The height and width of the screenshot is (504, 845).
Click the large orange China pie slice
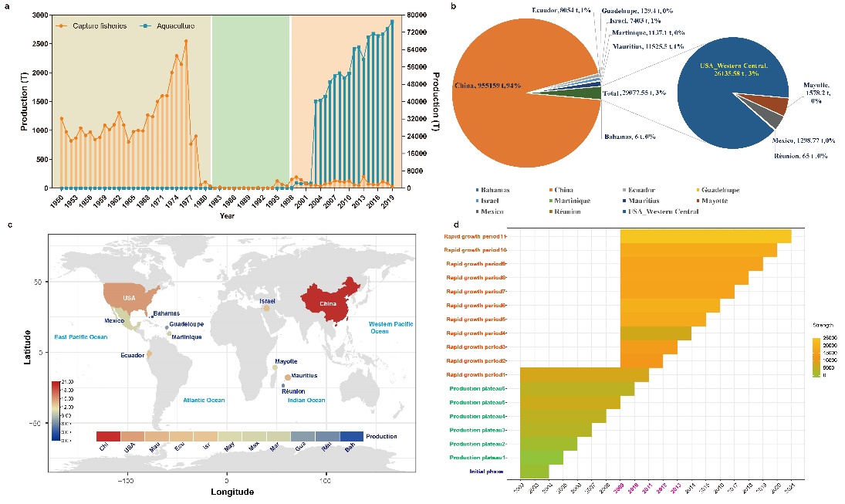tap(509, 93)
